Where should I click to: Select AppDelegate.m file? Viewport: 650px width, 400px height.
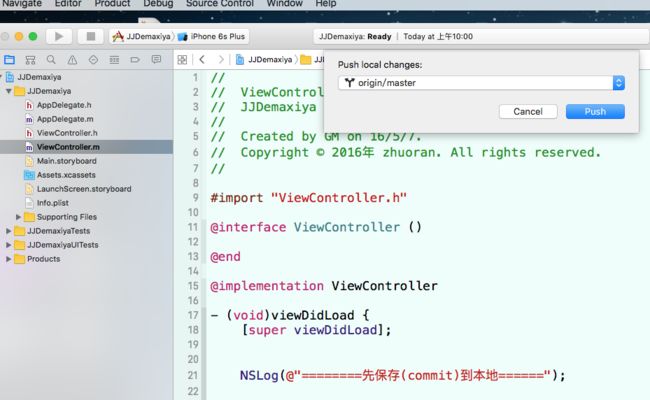pos(65,119)
